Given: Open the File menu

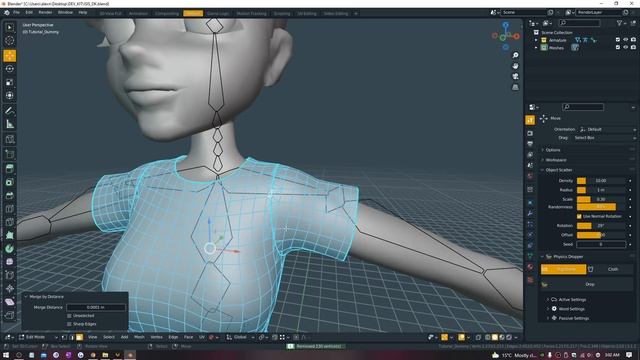Looking at the screenshot, I should 16,13.
